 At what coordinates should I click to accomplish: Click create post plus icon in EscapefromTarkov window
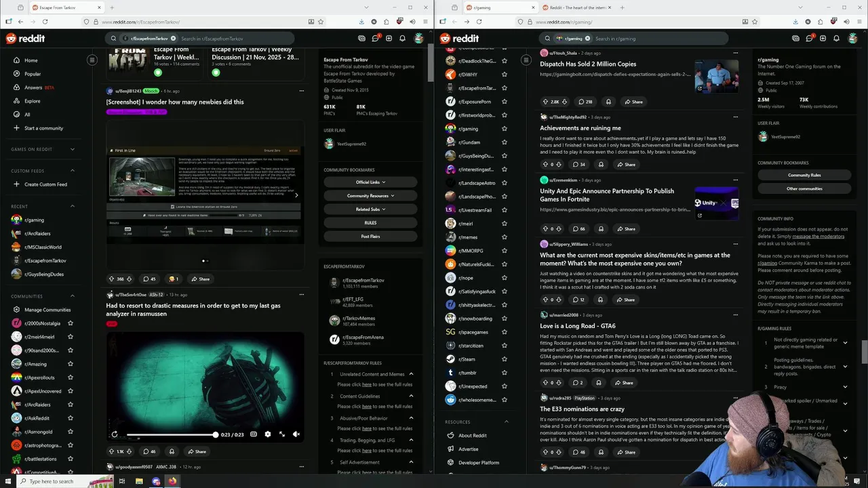[x=389, y=39]
